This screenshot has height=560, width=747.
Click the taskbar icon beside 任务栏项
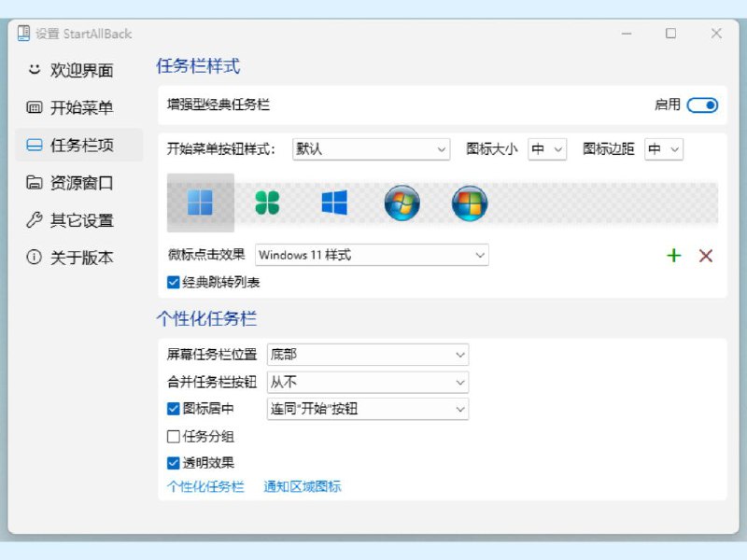34,145
